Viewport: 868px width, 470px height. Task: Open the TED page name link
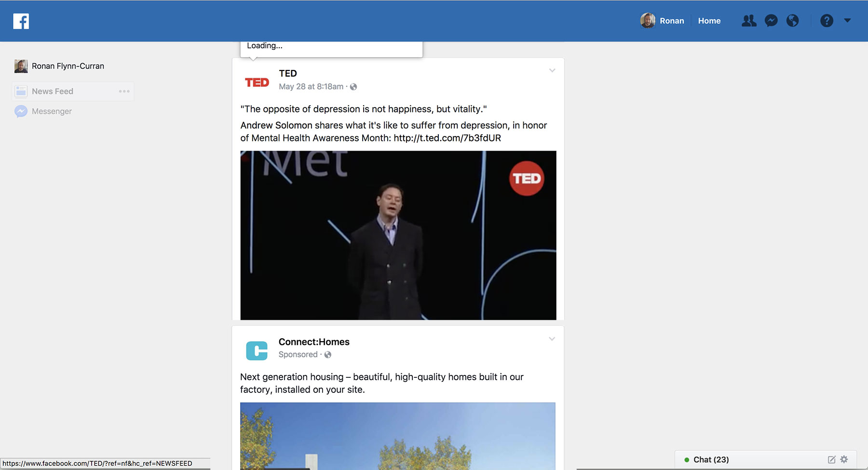(x=288, y=73)
